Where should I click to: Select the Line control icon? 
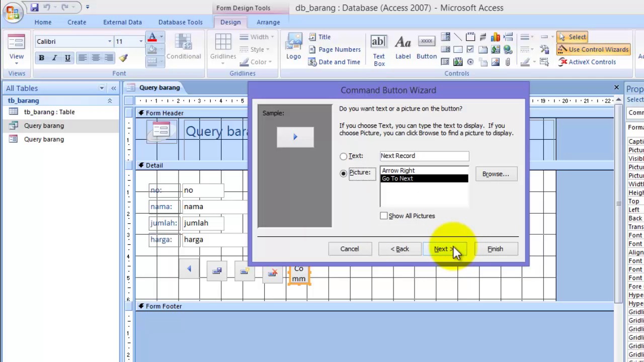[x=458, y=37]
